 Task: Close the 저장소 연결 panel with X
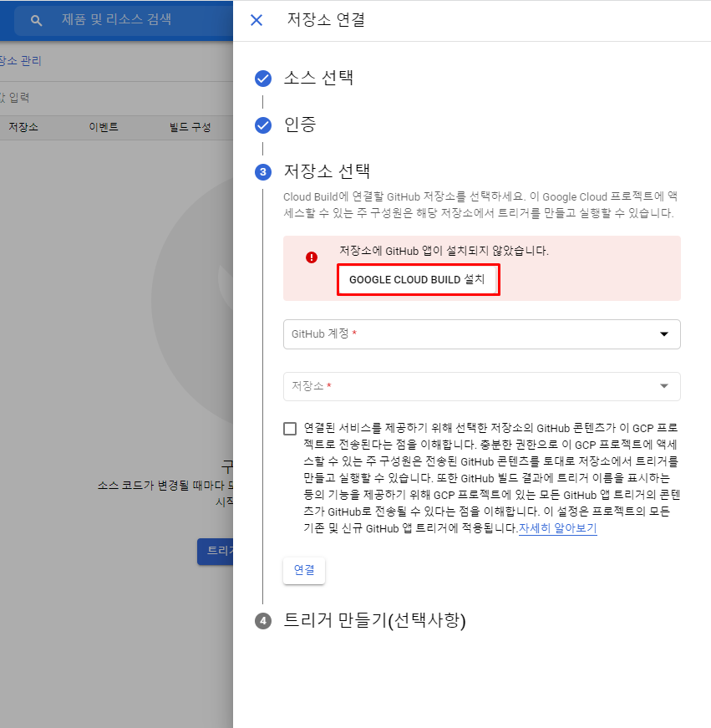tap(256, 20)
